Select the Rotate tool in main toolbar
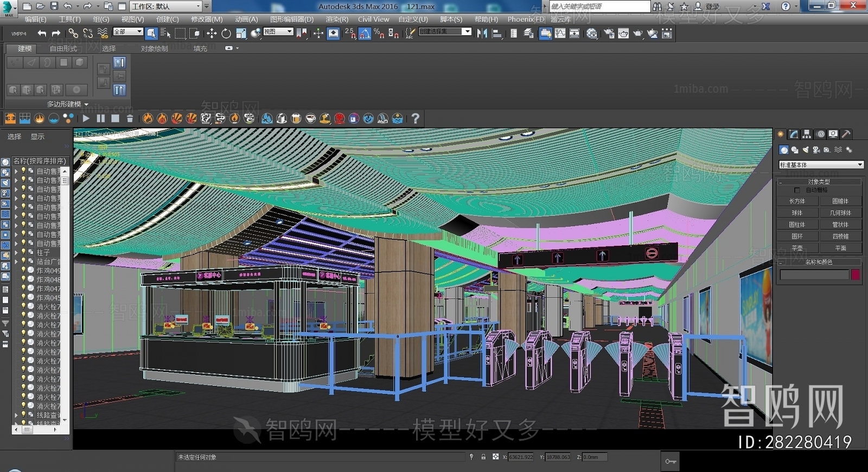The height and width of the screenshot is (472, 868). [226, 34]
